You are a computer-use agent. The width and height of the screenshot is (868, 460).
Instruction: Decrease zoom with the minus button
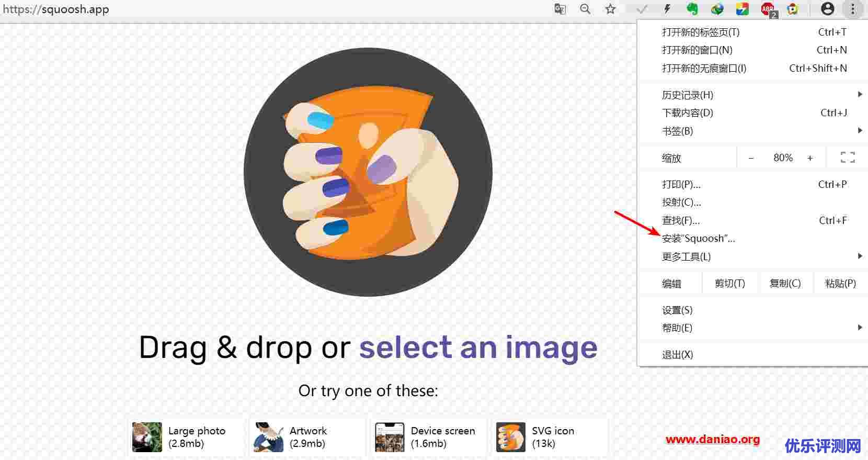(x=751, y=158)
